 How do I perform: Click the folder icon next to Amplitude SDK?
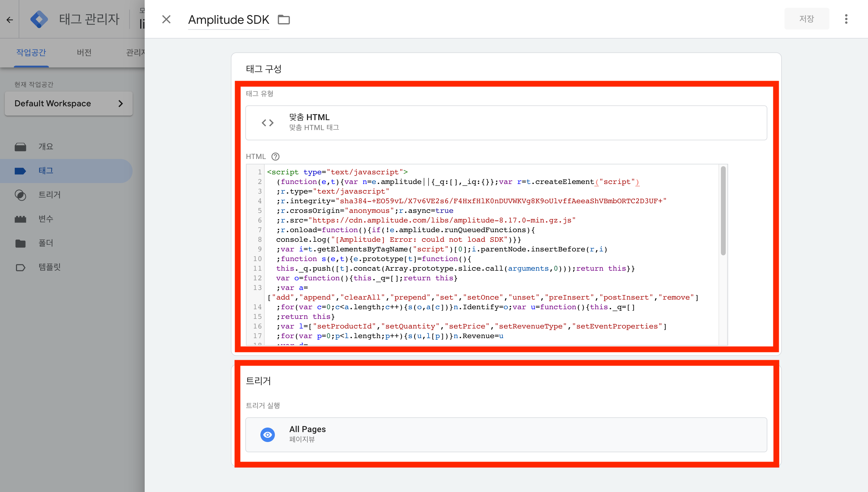pos(283,20)
